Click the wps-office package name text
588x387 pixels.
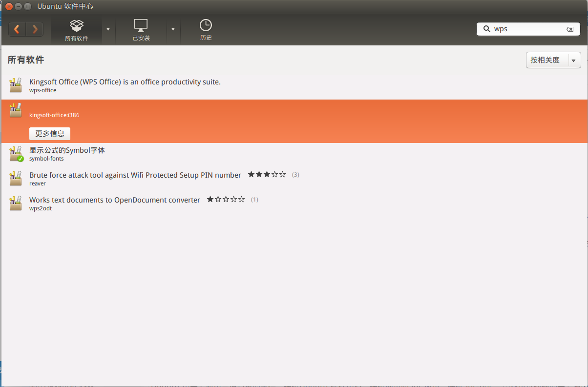43,90
